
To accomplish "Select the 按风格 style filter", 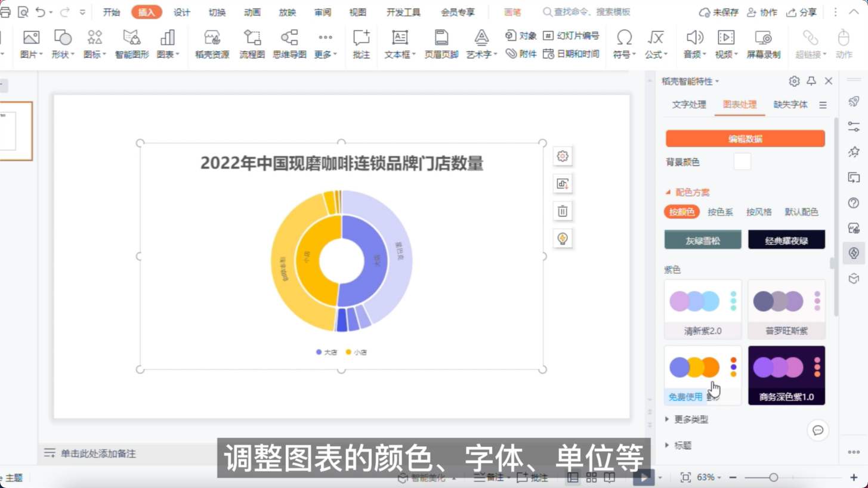I will point(759,212).
